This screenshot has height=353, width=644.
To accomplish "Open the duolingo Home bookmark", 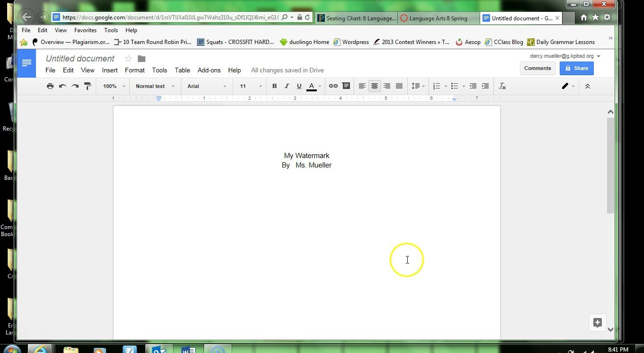I will click(304, 42).
